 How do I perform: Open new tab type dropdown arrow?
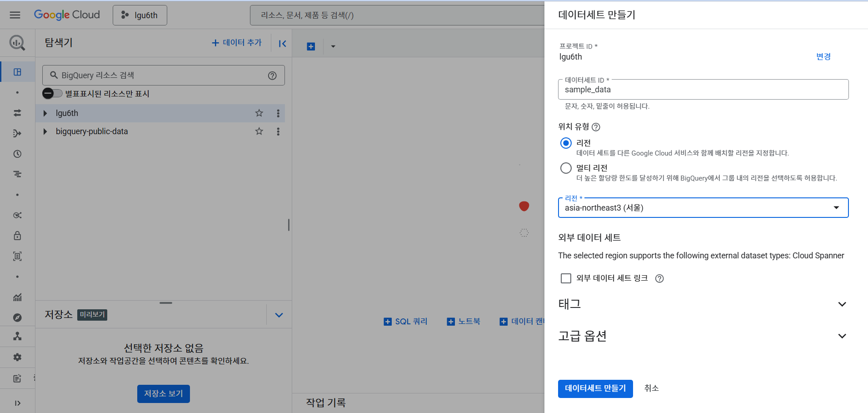pos(333,46)
